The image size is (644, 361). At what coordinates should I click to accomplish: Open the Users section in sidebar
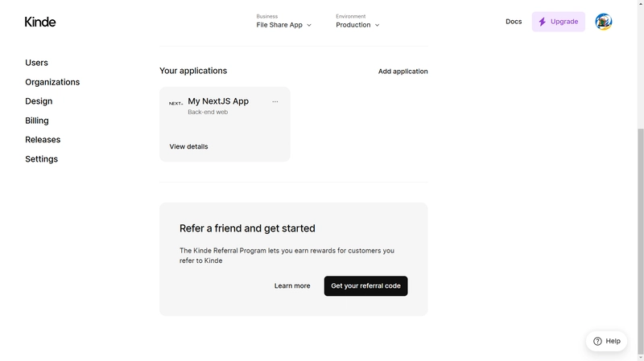click(36, 63)
